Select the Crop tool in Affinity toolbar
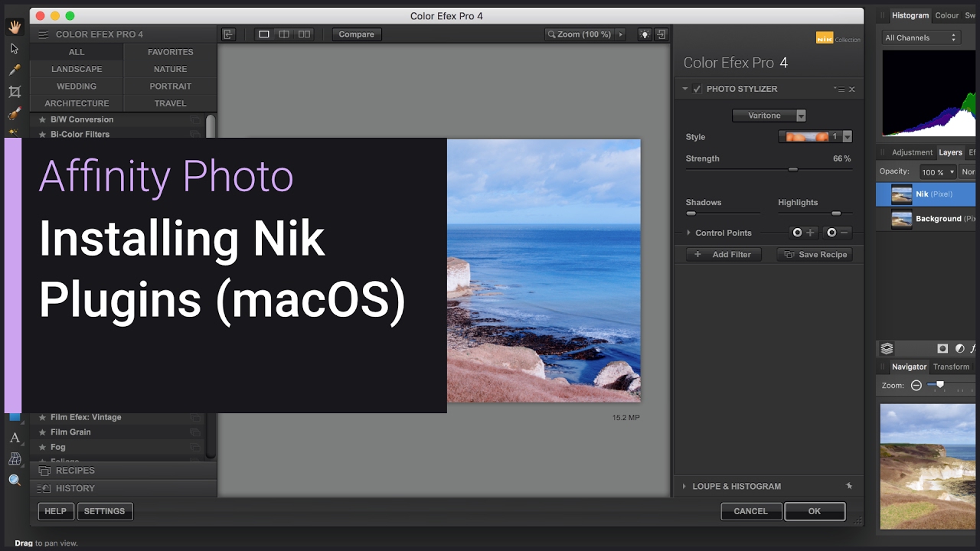The height and width of the screenshot is (551, 980). click(15, 92)
